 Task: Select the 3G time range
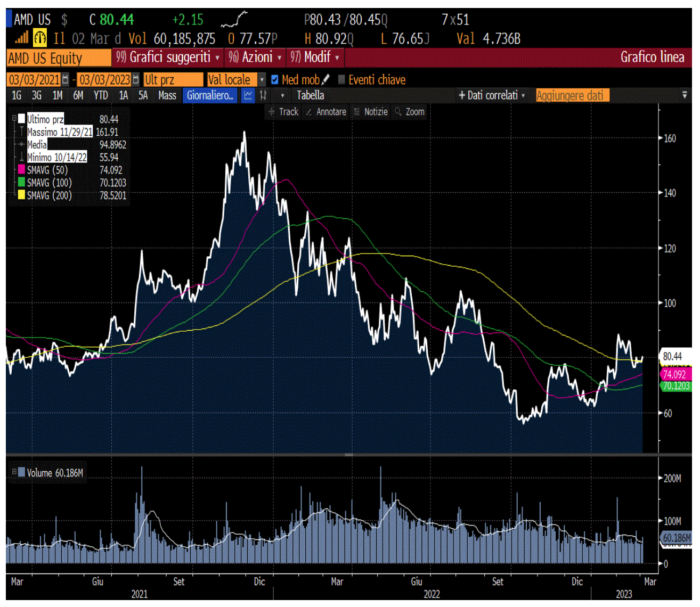point(36,96)
